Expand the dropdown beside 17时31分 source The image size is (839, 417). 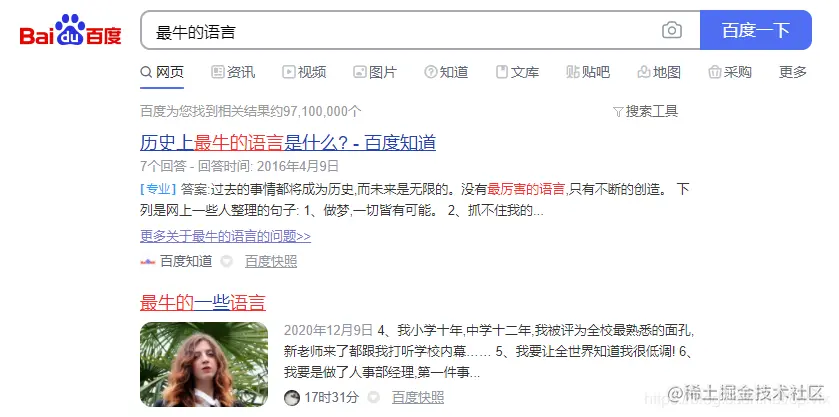click(373, 397)
